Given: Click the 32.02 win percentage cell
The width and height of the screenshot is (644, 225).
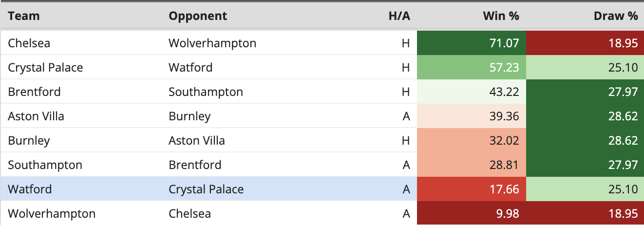Looking at the screenshot, I should pyautogui.click(x=472, y=140).
